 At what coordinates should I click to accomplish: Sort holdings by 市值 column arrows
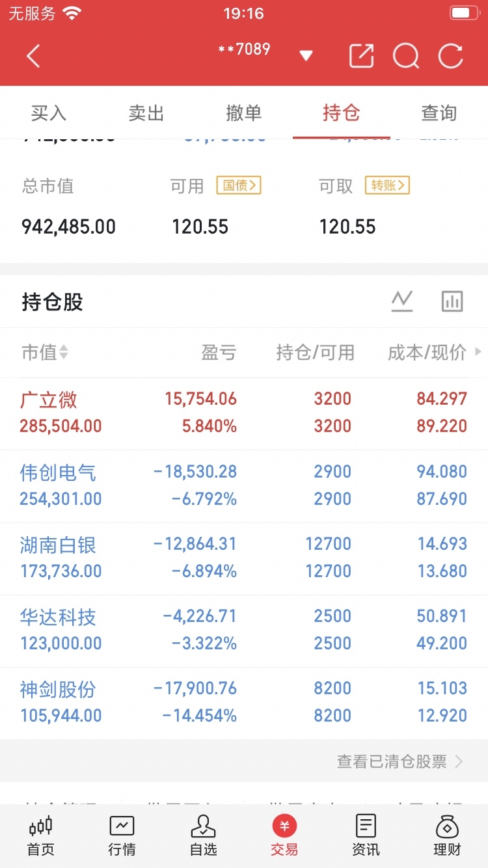(64, 353)
